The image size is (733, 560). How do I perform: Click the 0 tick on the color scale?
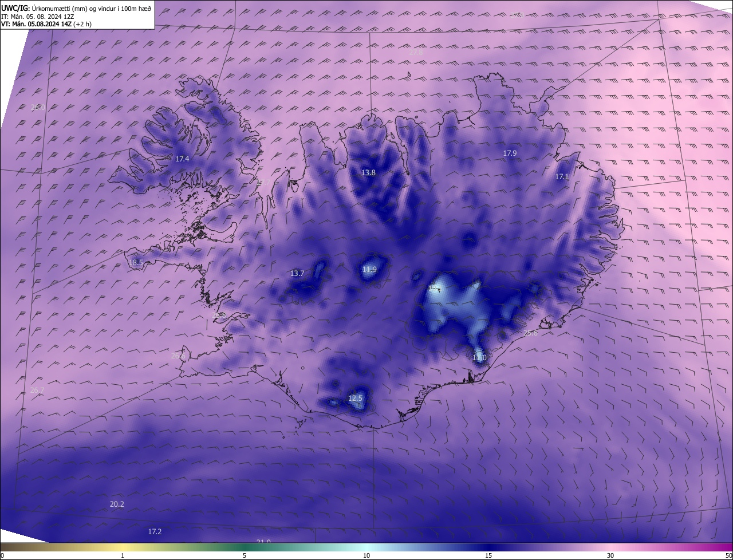coord(2,555)
